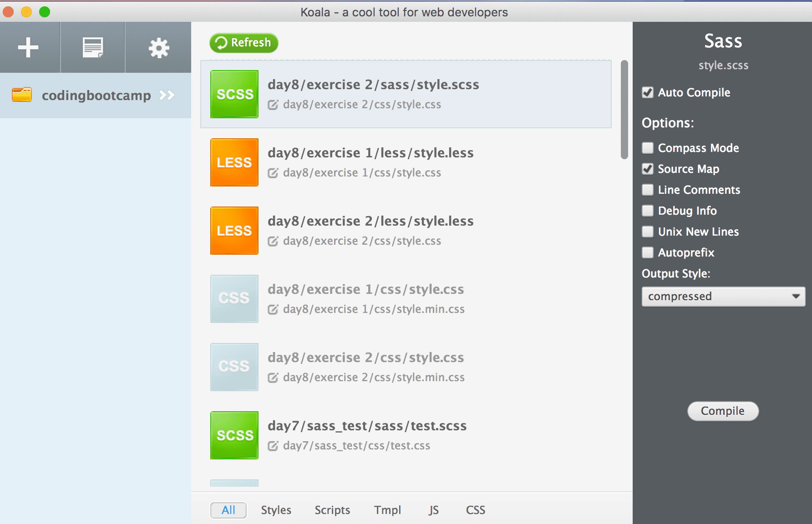Click the LESS badge for exercise 2 style.less
The width and height of the screenshot is (812, 524).
(234, 231)
